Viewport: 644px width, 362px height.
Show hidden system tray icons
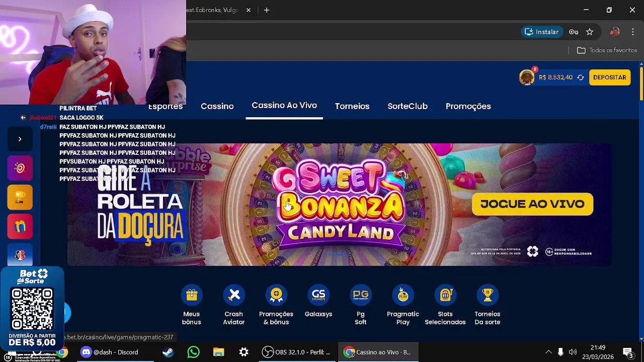(x=548, y=352)
